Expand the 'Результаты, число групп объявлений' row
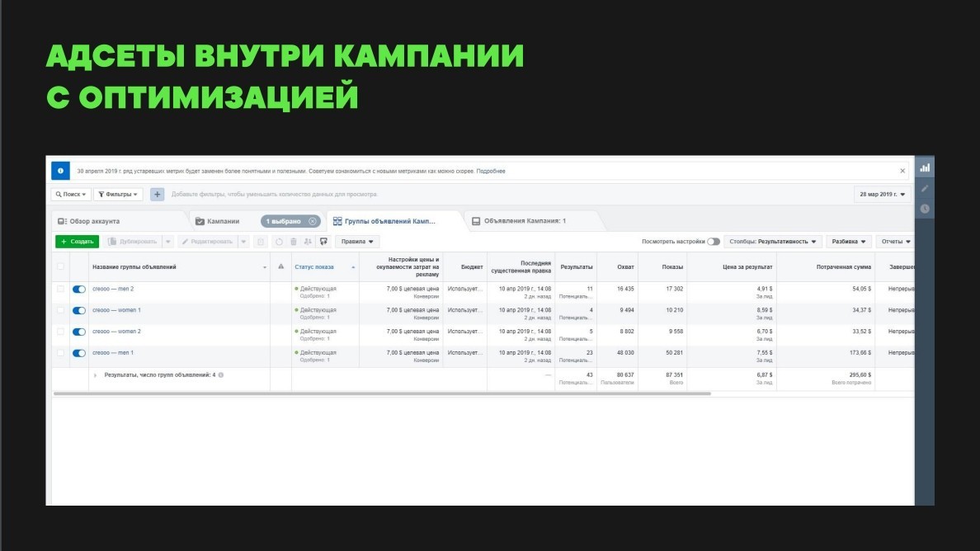 (x=95, y=375)
